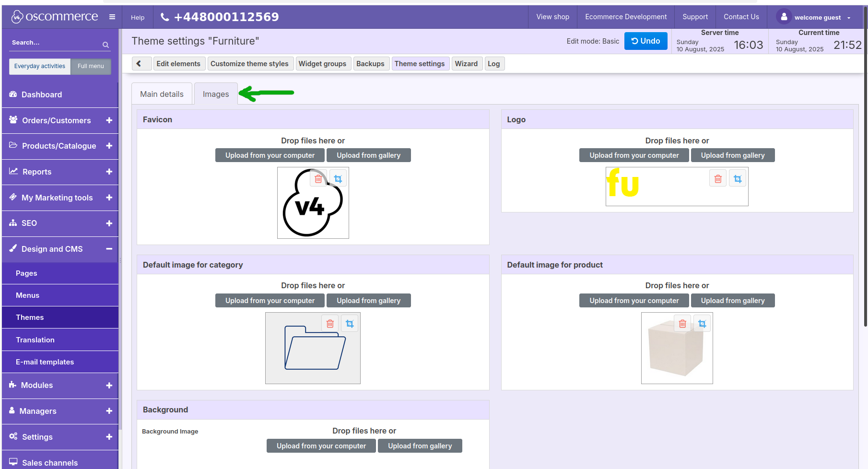This screenshot has width=868, height=469.
Task: Click the Orders/Customers people icon
Action: tap(13, 120)
